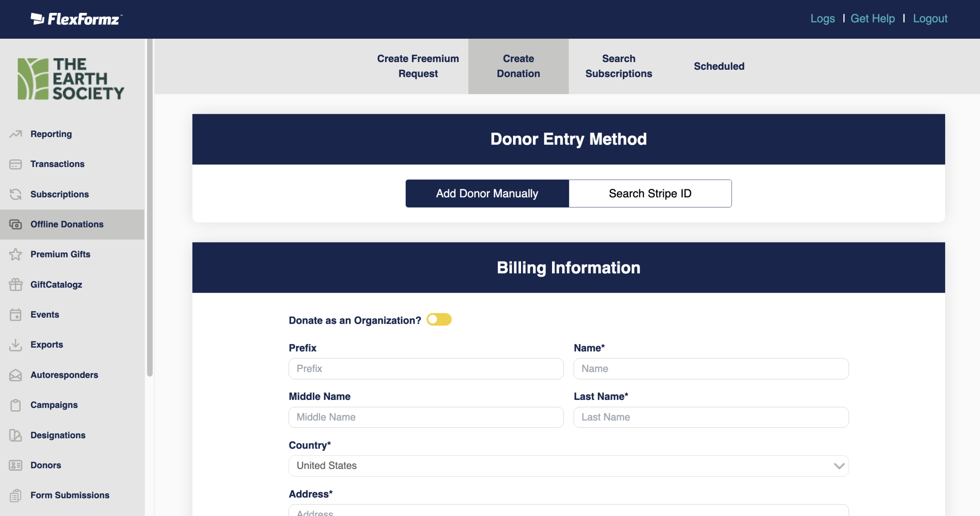Screen dimensions: 980x516
Task: Switch to Search Subscriptions tab
Action: point(618,66)
